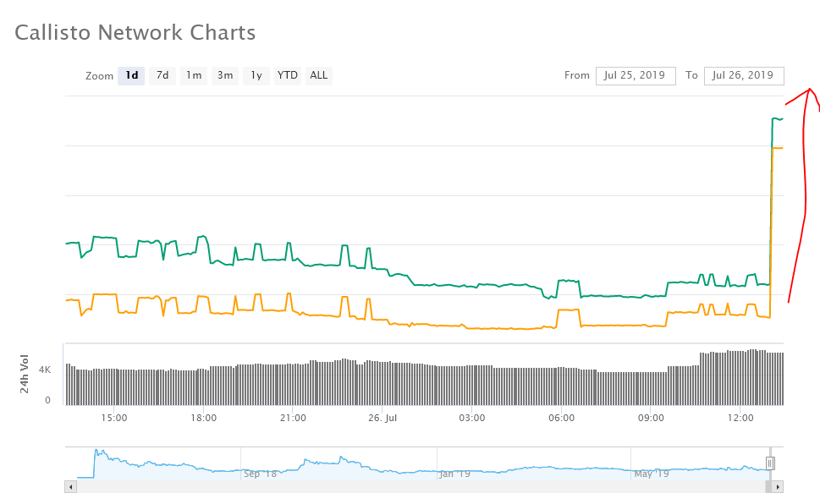Click the May '19 navigator label

(651, 474)
